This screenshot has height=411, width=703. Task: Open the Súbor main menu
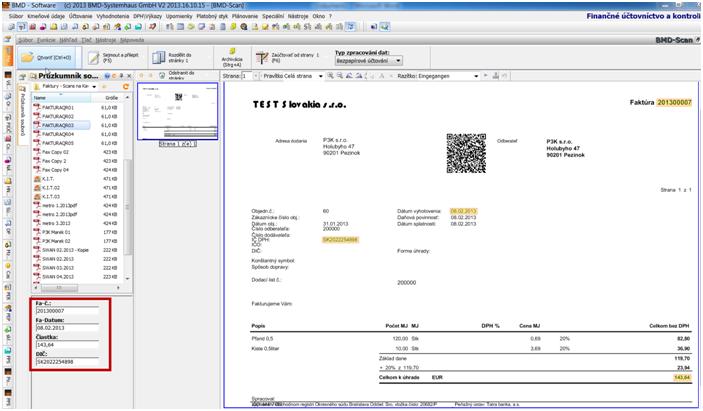(16, 16)
